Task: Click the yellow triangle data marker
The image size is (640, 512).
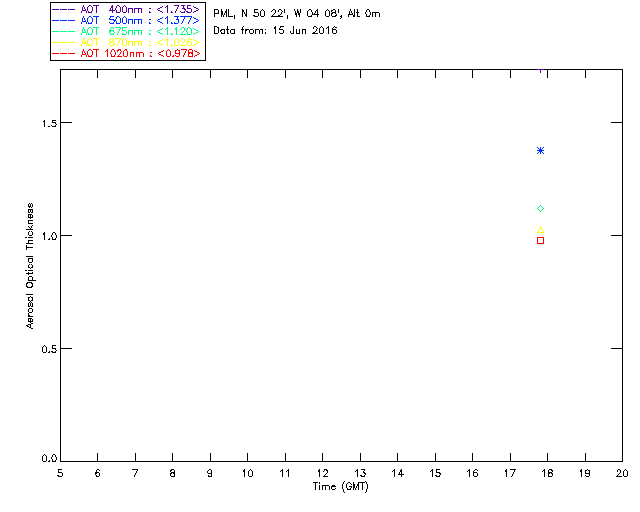Action: click(540, 230)
